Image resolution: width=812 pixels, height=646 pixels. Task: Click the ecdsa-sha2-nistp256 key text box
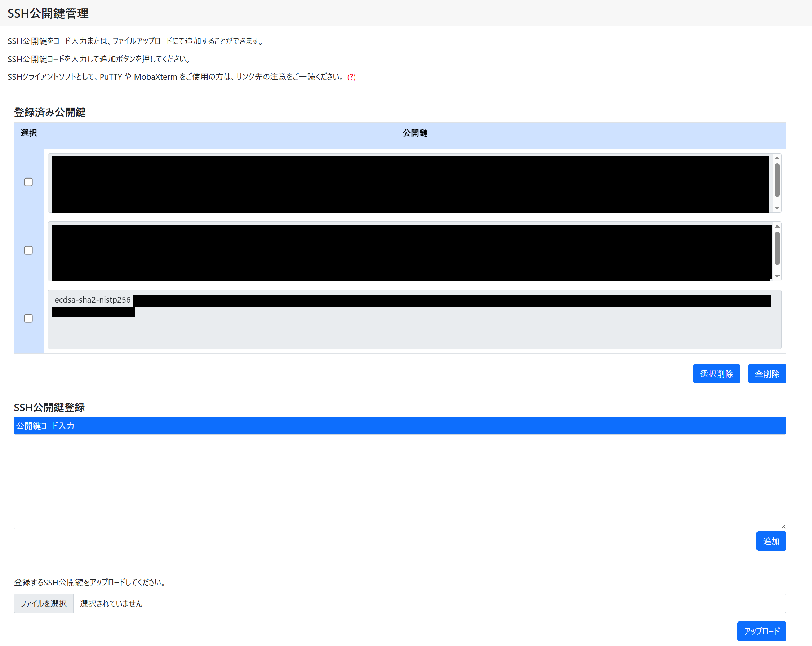coord(414,328)
